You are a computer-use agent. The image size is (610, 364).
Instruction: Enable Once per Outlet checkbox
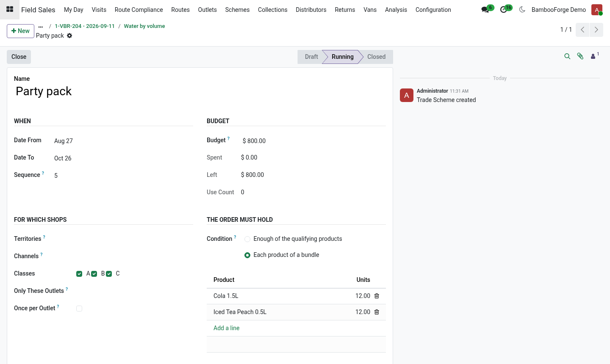(x=79, y=309)
